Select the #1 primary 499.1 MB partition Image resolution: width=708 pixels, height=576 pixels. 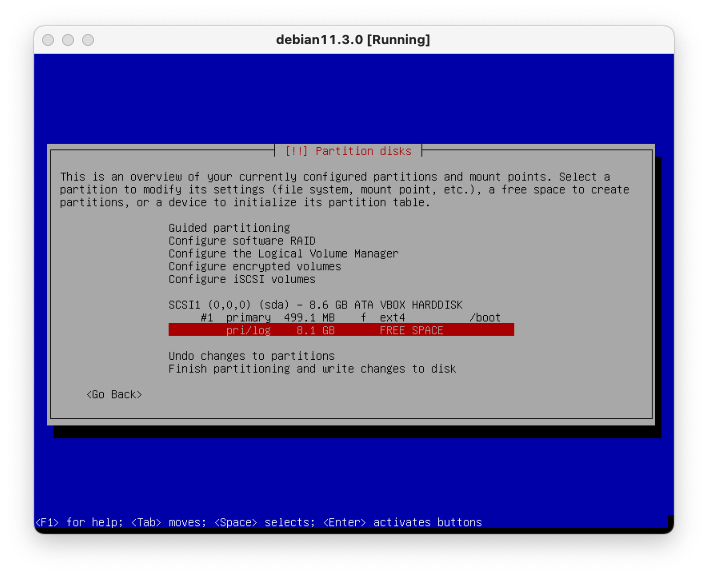267,317
